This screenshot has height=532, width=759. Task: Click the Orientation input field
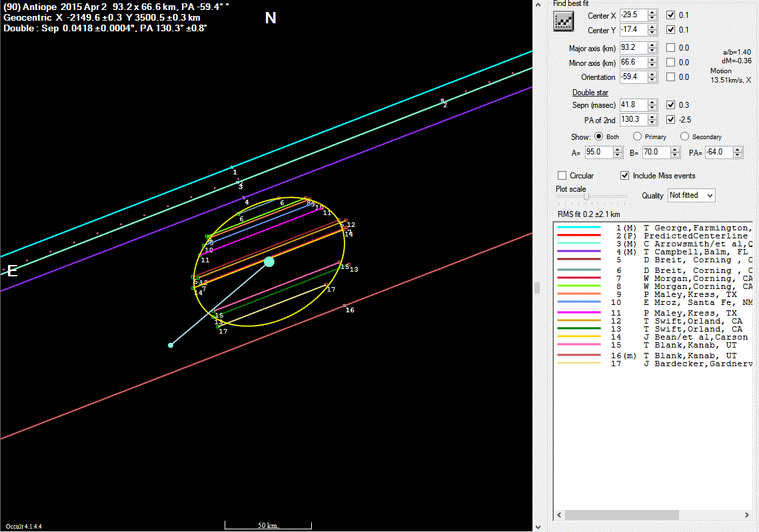(x=634, y=77)
